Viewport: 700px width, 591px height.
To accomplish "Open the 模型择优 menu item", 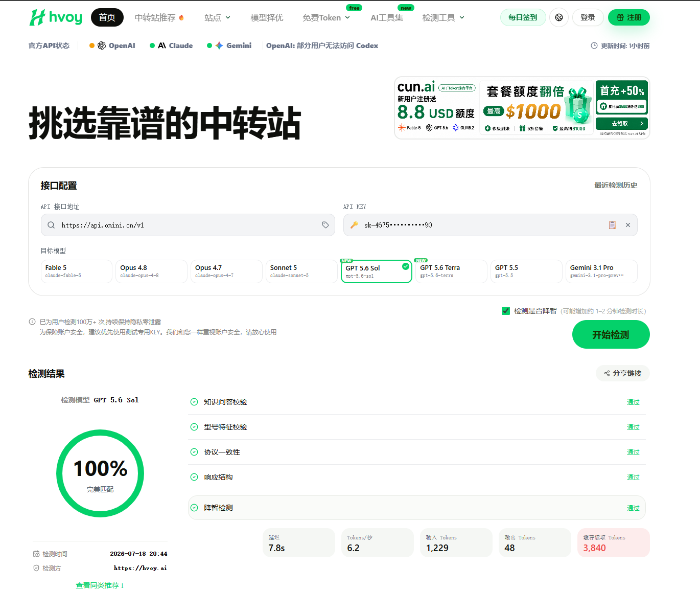I will (267, 18).
